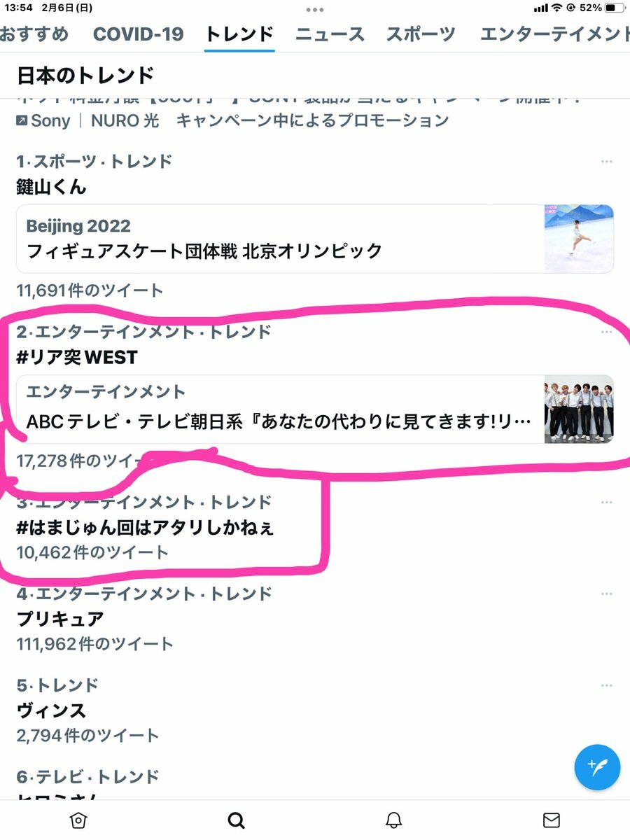
Task: Open the #はまじゅん回はアタリしかねぇ hashtag
Action: click(145, 527)
